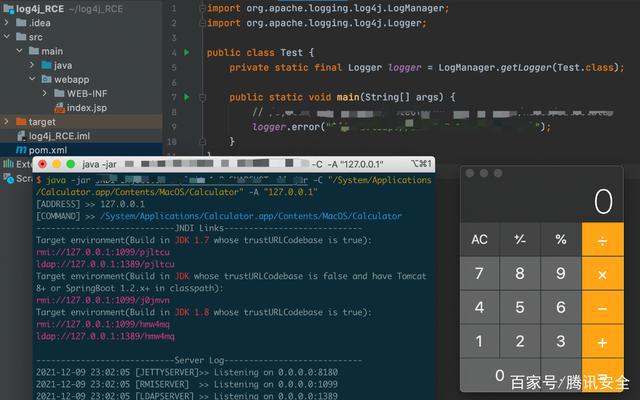Fold the imports block at line 1

[x=202, y=8]
